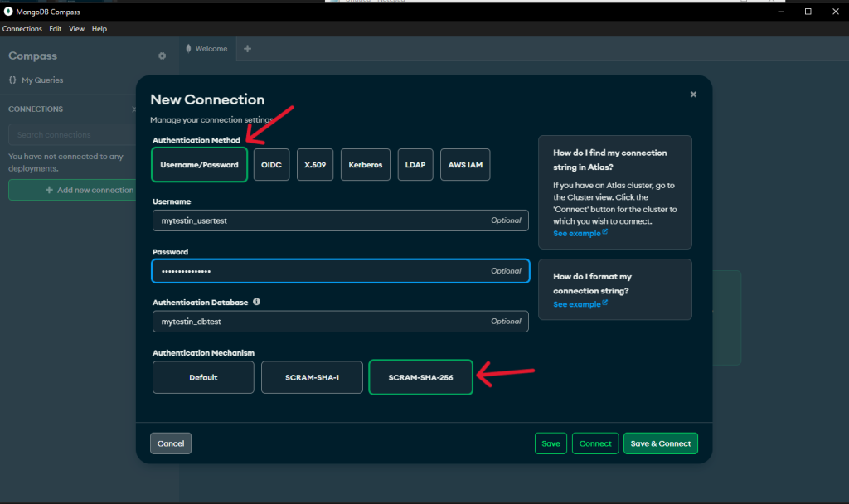
Task: Select X.509 authentication method
Action: (x=315, y=165)
